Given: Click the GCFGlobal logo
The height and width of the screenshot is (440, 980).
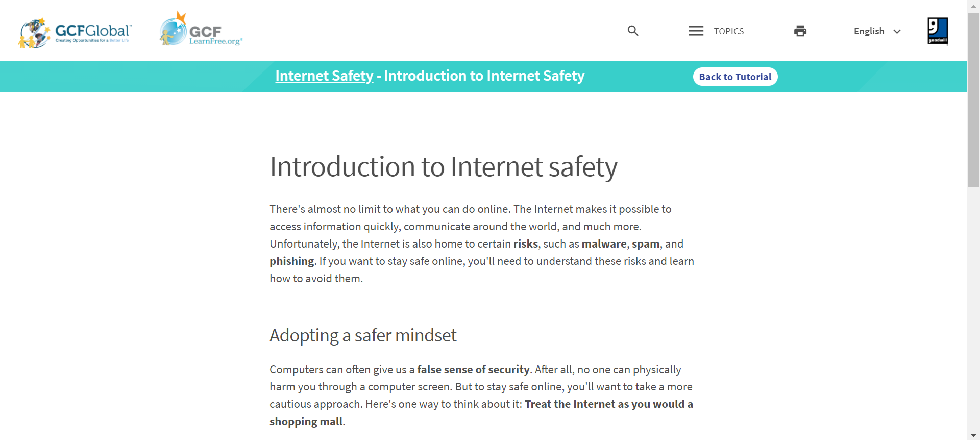Looking at the screenshot, I should click(75, 33).
